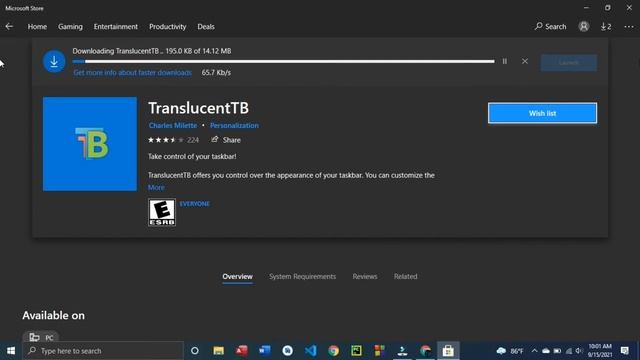Viewport: 640px width, 360px height.
Task: Open the three-dot See more menu
Action: 629,27
